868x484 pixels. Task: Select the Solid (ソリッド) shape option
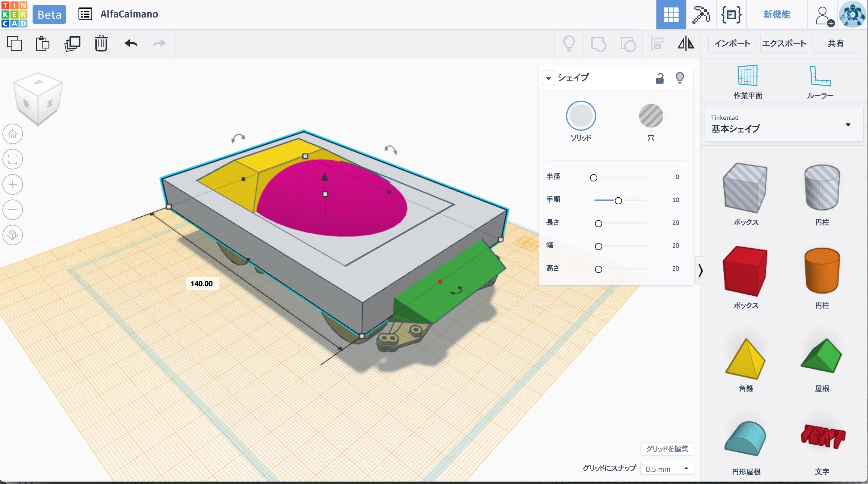click(580, 116)
